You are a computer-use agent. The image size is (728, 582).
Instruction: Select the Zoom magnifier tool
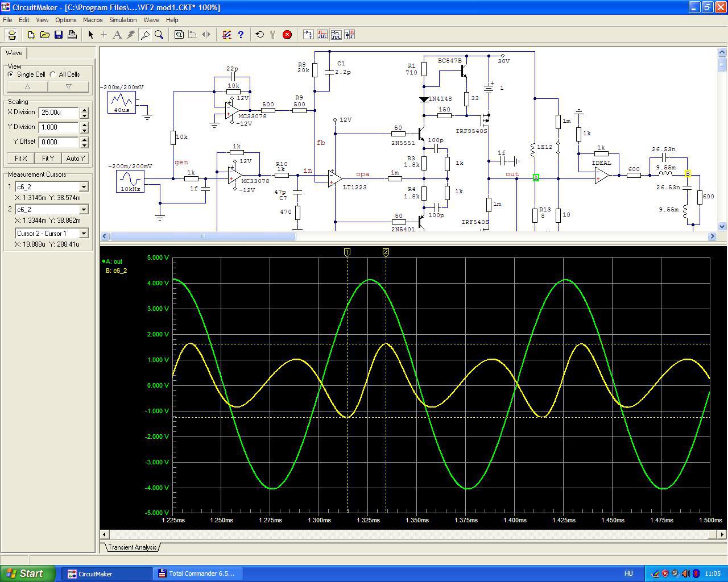coord(159,35)
